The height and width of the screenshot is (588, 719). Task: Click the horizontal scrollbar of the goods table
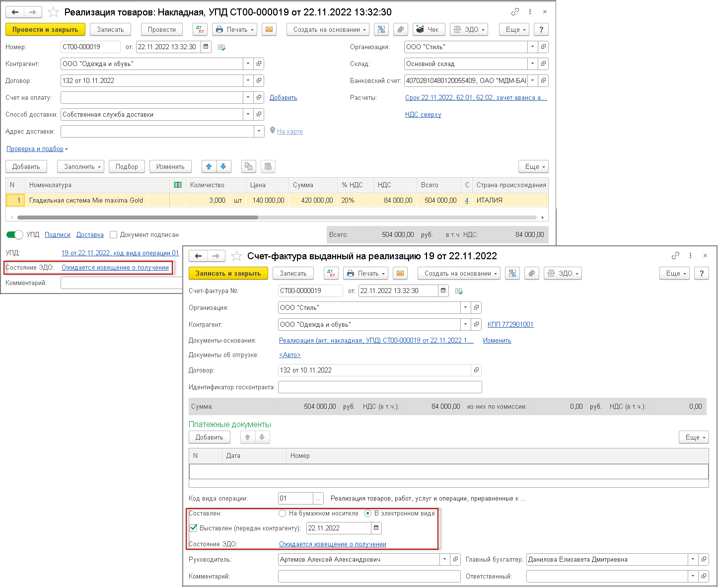click(138, 218)
